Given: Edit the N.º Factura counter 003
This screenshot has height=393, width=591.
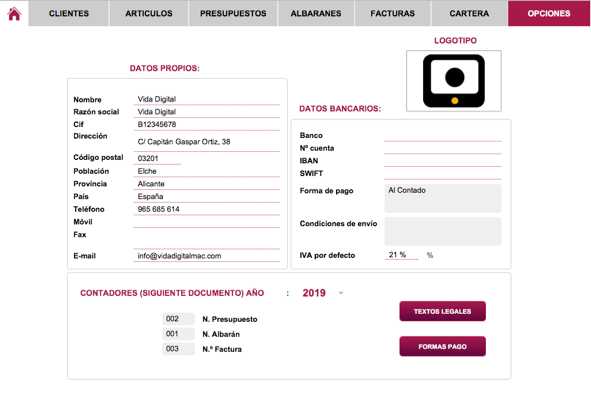Looking at the screenshot, I should click(178, 349).
